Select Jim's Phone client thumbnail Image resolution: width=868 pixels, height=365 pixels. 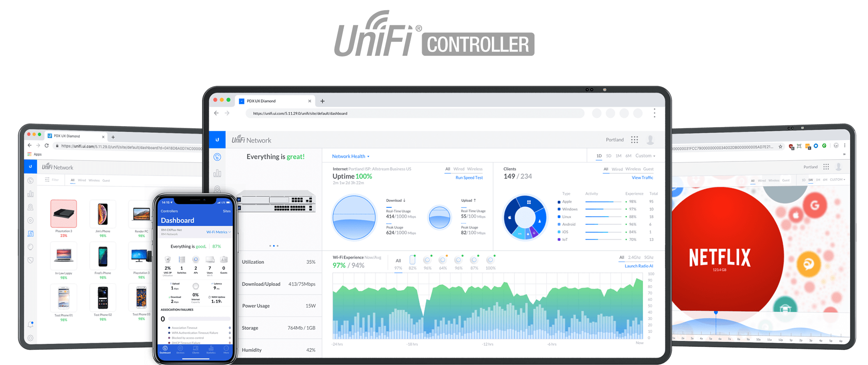103,214
